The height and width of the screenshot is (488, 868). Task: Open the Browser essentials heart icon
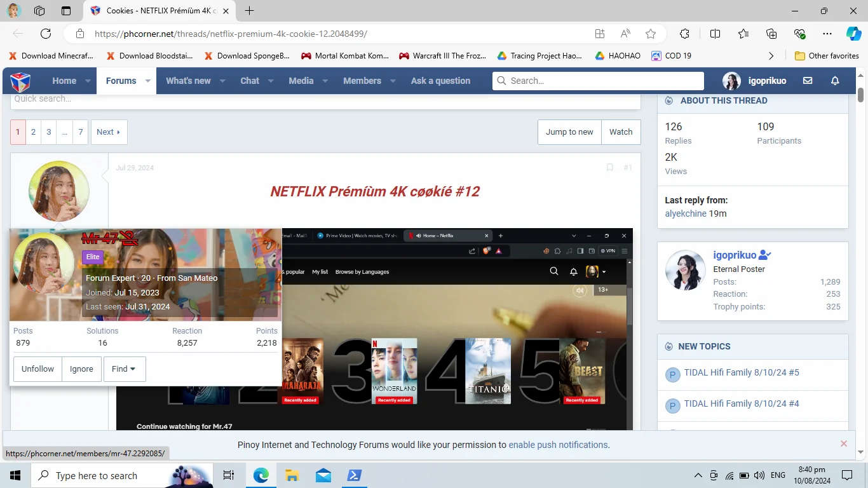[799, 34]
